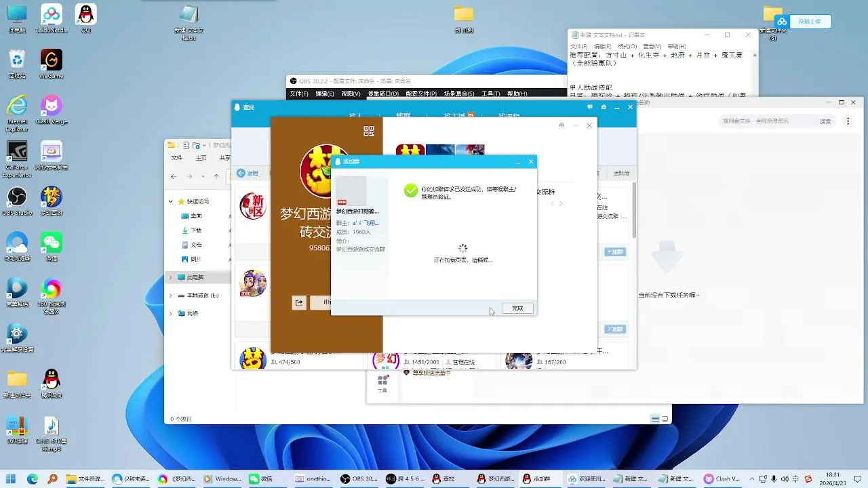Viewport: 868px width, 488px height.
Task: Open the OBS Studio desktop icon
Action: coord(17,201)
